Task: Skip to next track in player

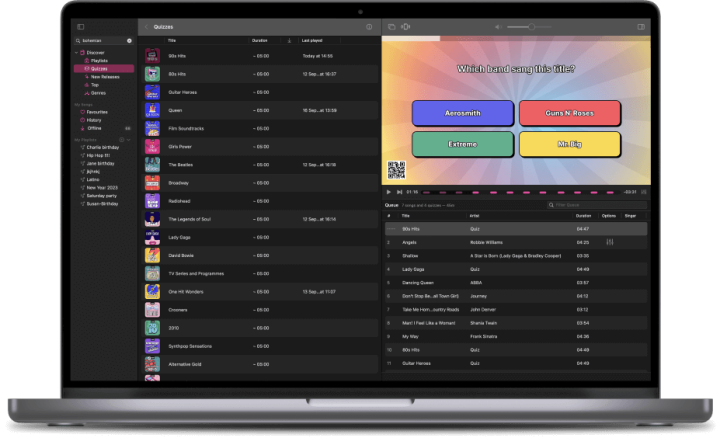Action: [x=399, y=191]
